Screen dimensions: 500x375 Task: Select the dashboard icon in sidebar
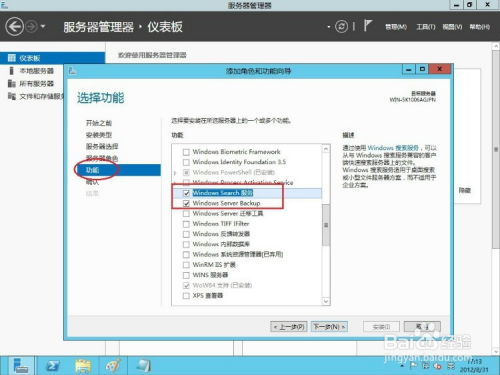pos(12,58)
